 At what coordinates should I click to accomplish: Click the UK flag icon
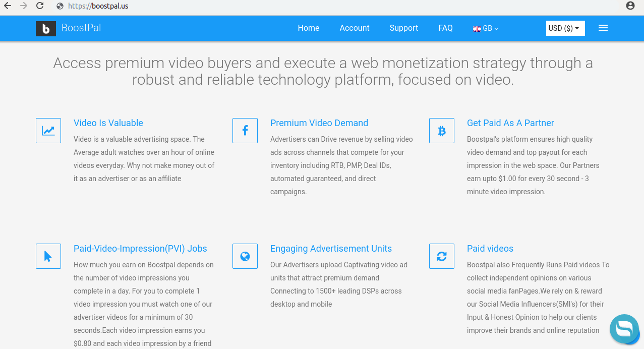coord(477,29)
